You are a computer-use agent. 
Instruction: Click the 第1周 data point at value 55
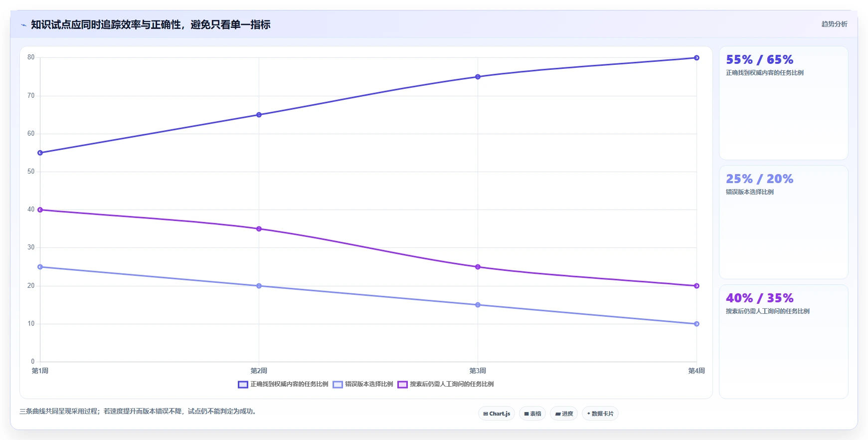pos(40,153)
